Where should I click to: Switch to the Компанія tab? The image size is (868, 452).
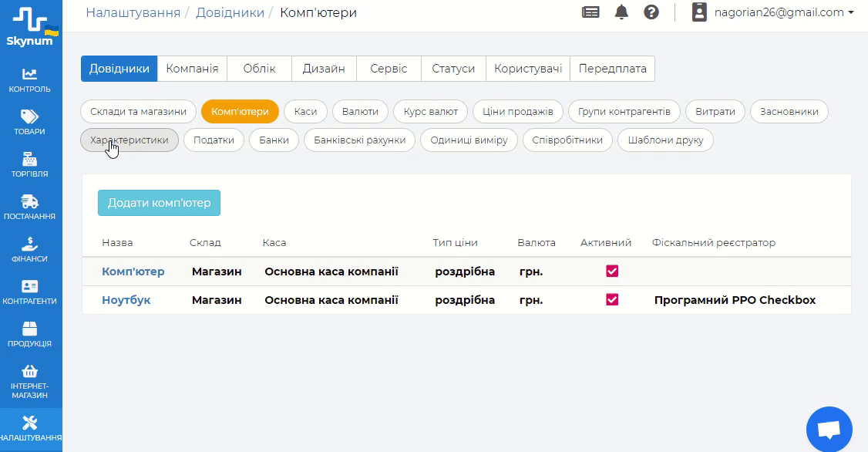coord(192,69)
